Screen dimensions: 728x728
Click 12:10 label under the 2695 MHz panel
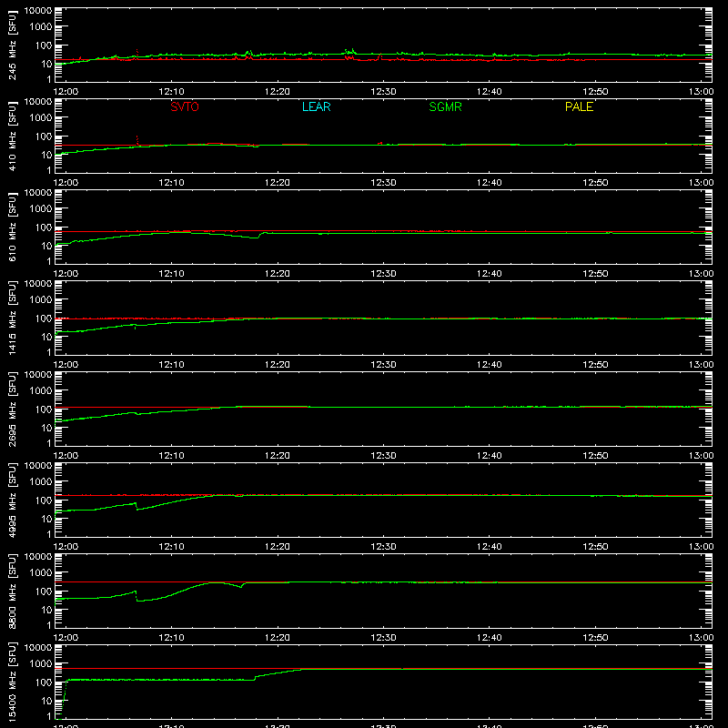pos(171,456)
